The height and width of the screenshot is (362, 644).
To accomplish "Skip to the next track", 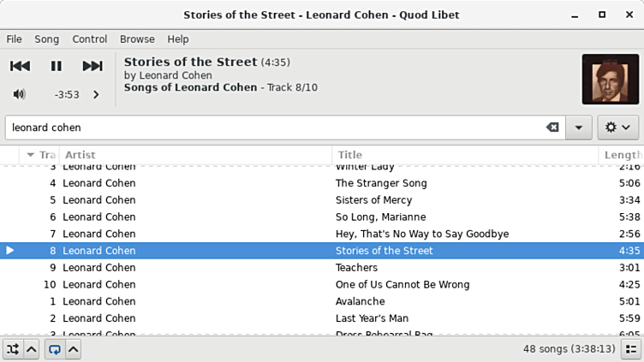I will tap(92, 66).
